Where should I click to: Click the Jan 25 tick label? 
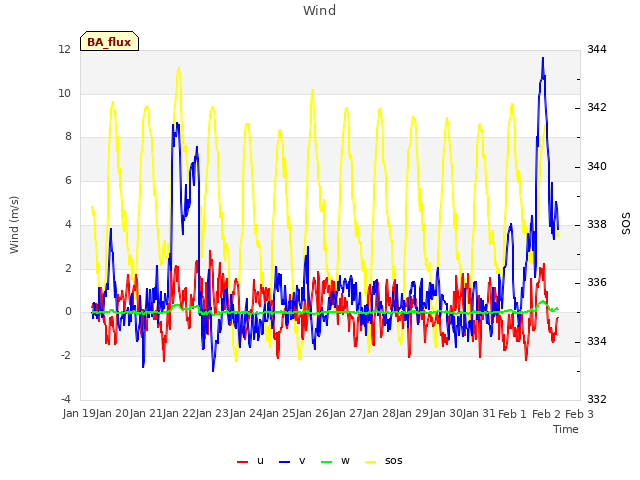(279, 413)
